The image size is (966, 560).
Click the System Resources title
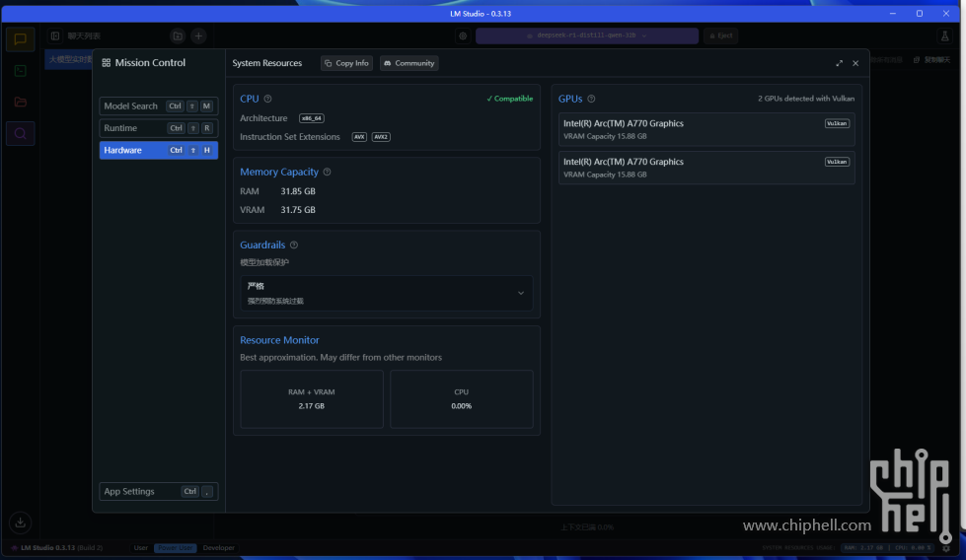(266, 63)
